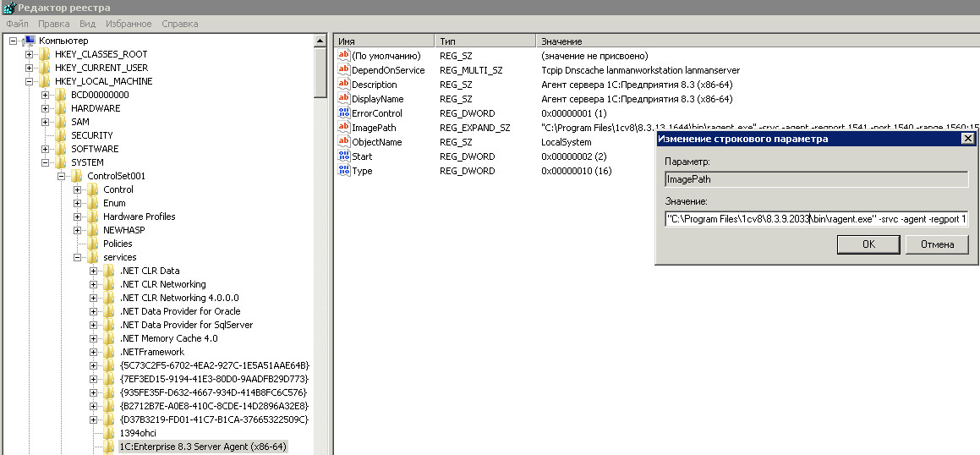Select the SOFTWARE folder icon

(x=60, y=149)
